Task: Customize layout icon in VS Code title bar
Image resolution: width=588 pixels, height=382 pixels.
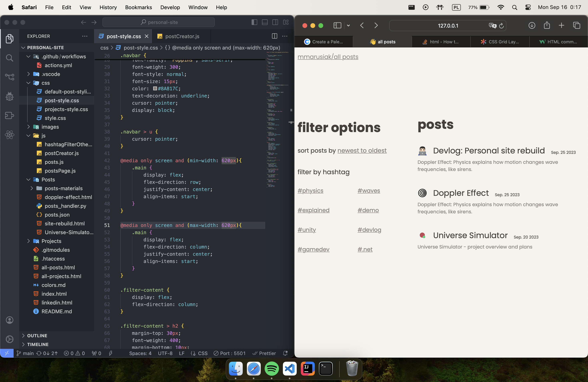Action: (286, 22)
